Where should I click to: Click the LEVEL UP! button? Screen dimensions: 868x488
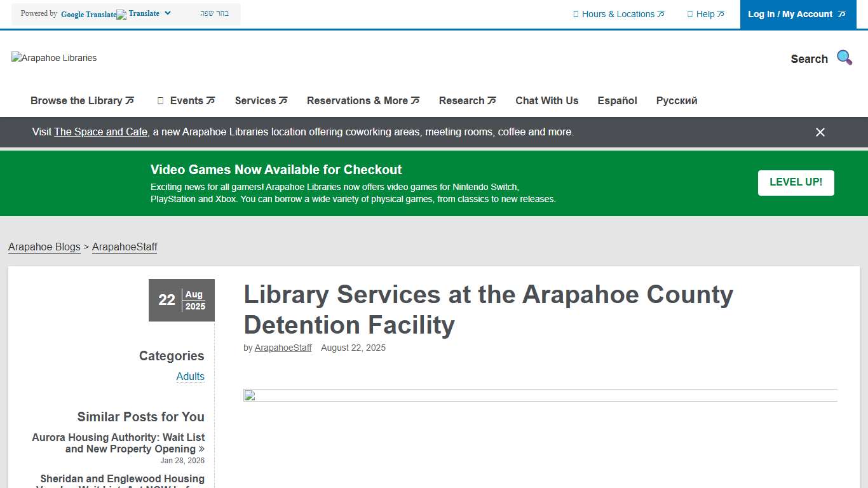(796, 182)
